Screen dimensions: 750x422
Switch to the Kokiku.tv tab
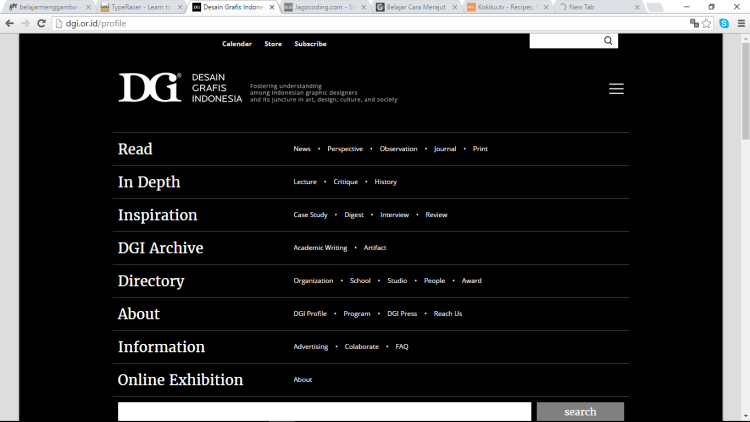coord(507,7)
